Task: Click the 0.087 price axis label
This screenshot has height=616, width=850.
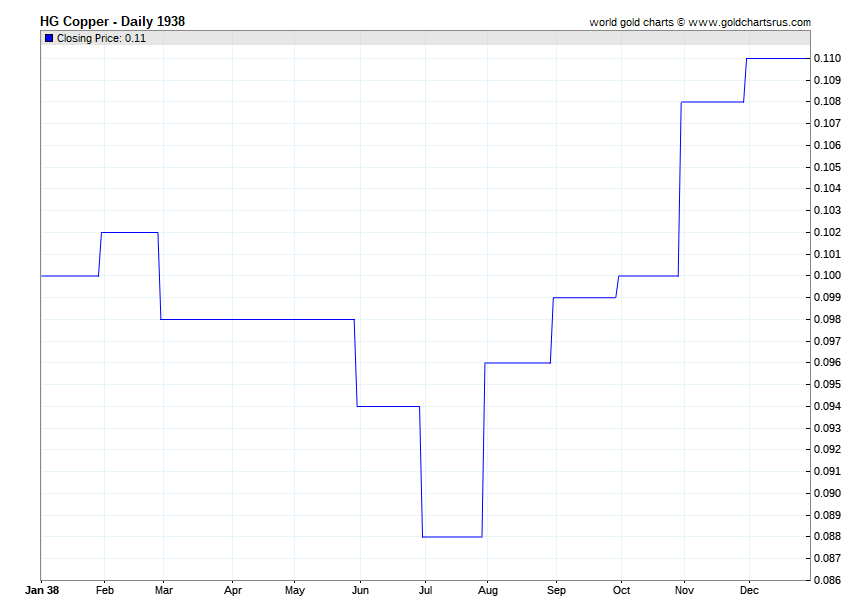Action: pos(827,558)
